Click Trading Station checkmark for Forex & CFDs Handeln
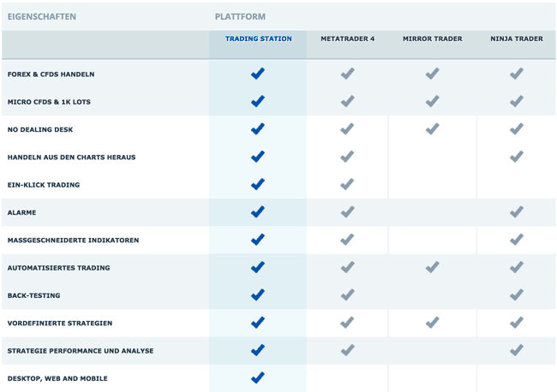557x392 pixels. coord(258,74)
